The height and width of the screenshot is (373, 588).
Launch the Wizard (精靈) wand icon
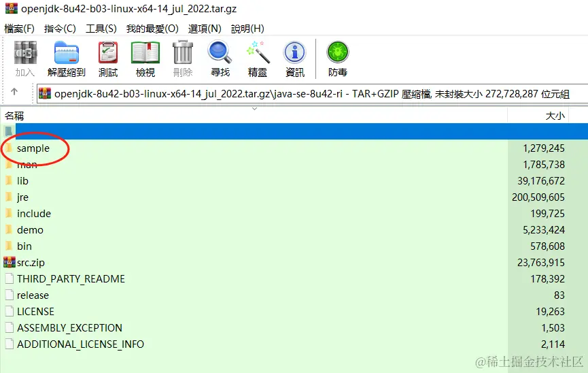tap(258, 52)
